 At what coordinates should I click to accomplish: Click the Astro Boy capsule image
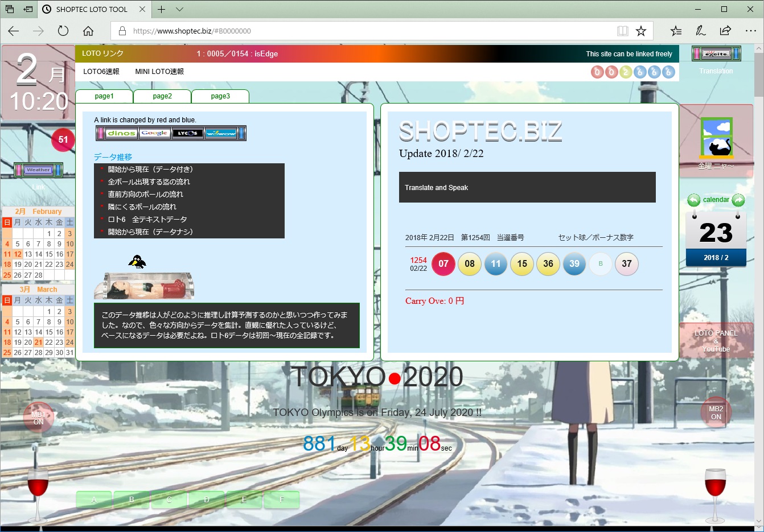click(144, 286)
